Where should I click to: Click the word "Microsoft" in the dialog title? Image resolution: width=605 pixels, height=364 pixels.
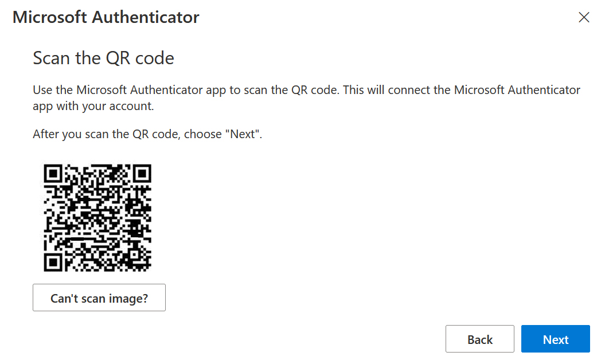tap(50, 17)
